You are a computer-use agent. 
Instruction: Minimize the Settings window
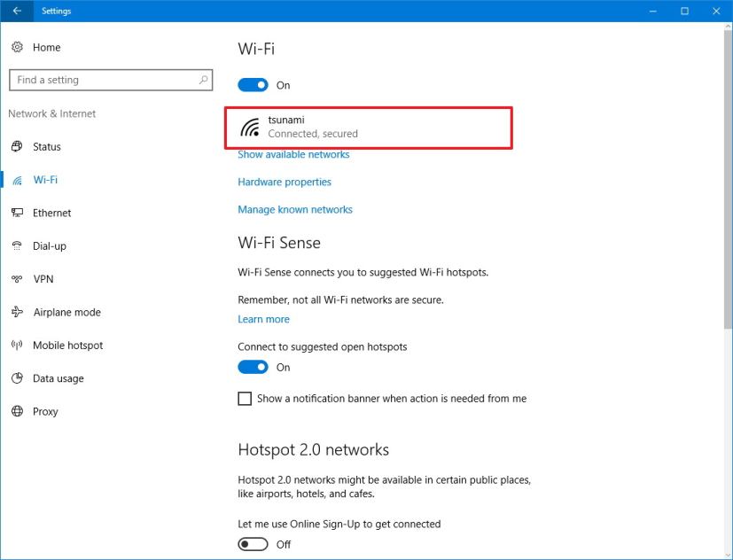(653, 11)
